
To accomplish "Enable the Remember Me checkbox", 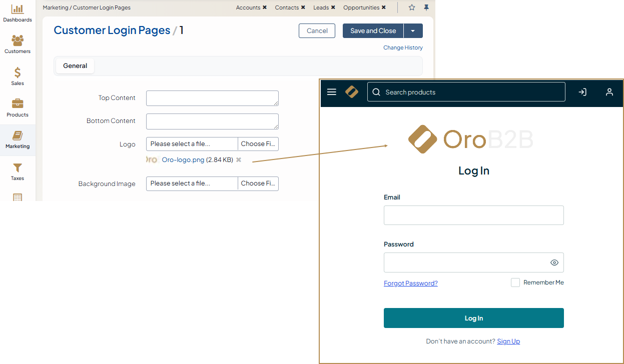I will point(515,282).
